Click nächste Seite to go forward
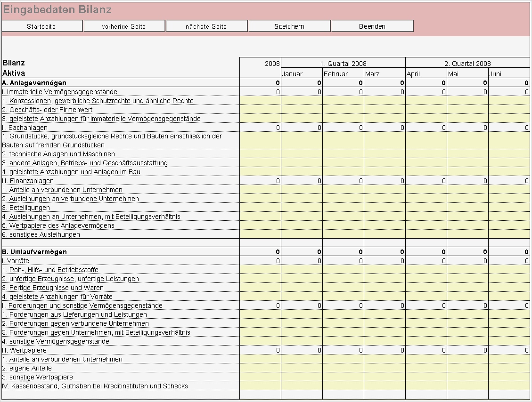532x402 pixels. tap(206, 26)
